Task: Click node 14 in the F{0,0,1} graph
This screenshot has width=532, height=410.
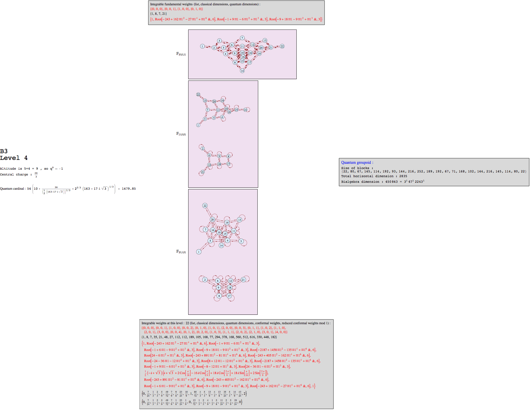Action: point(242,71)
